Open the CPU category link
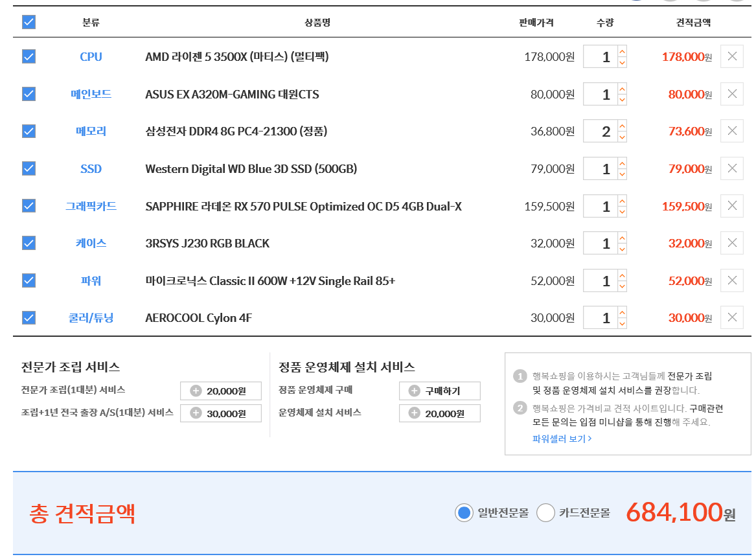 point(91,57)
